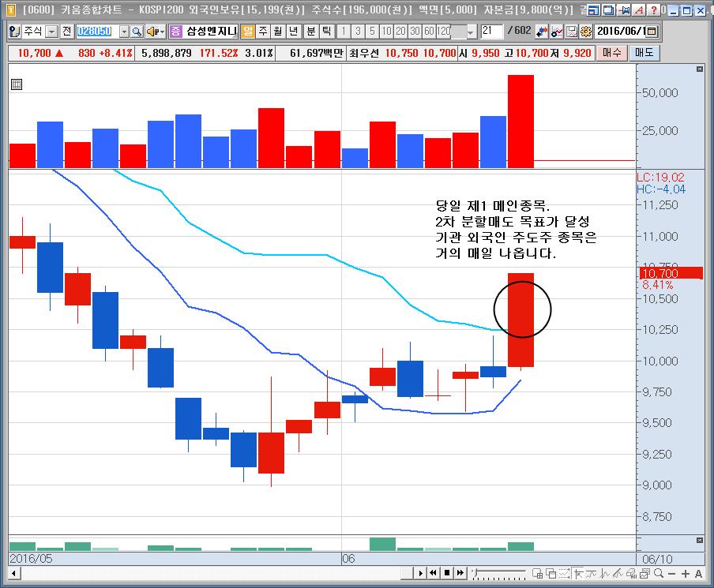The width and height of the screenshot is (714, 588).
Task: Click the red-blue arrows chart sync icon
Action: pos(542,32)
